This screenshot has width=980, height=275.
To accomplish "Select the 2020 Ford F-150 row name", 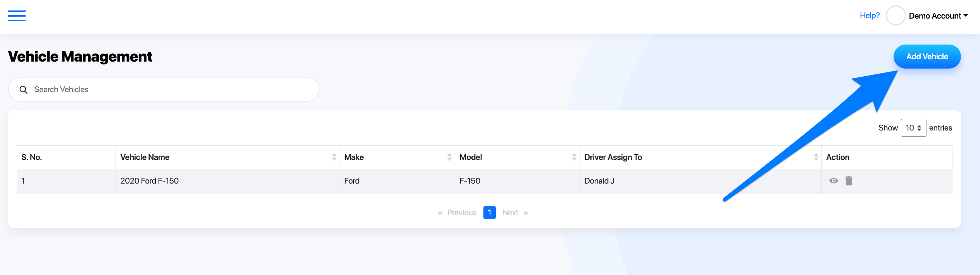I will tap(149, 181).
